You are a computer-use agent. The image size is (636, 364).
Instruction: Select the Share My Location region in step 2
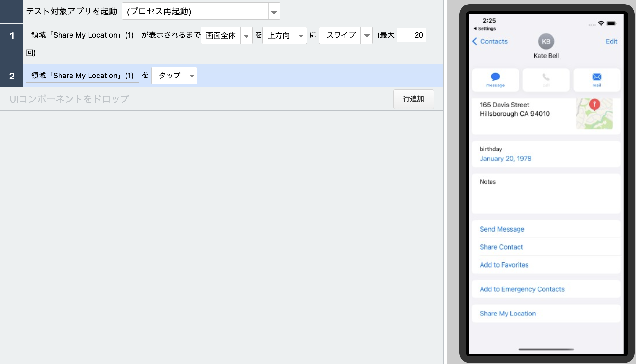82,76
